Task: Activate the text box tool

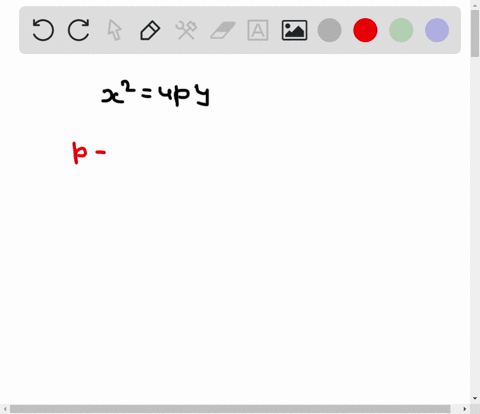Action: tap(258, 30)
